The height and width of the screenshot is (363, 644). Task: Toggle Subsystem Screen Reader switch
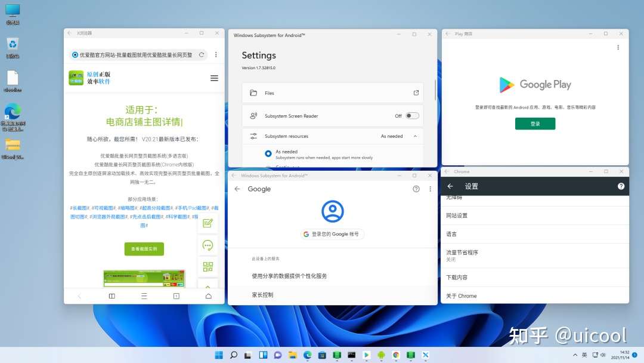point(412,116)
